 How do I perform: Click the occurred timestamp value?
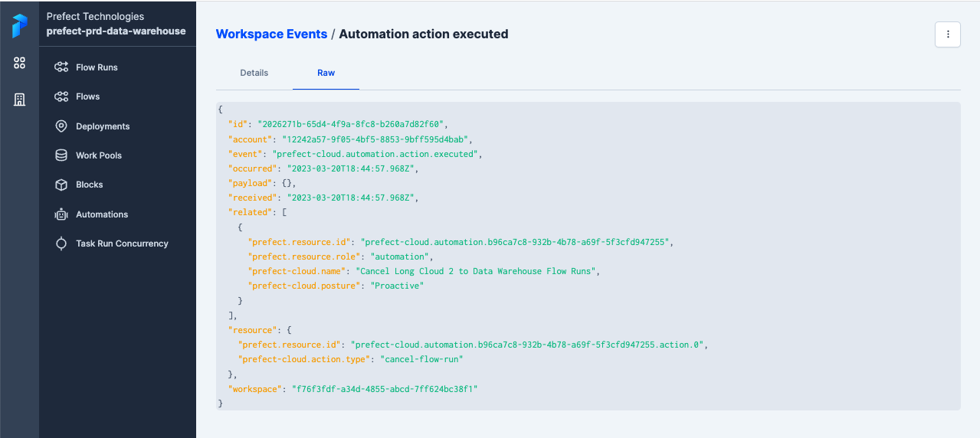[349, 168]
